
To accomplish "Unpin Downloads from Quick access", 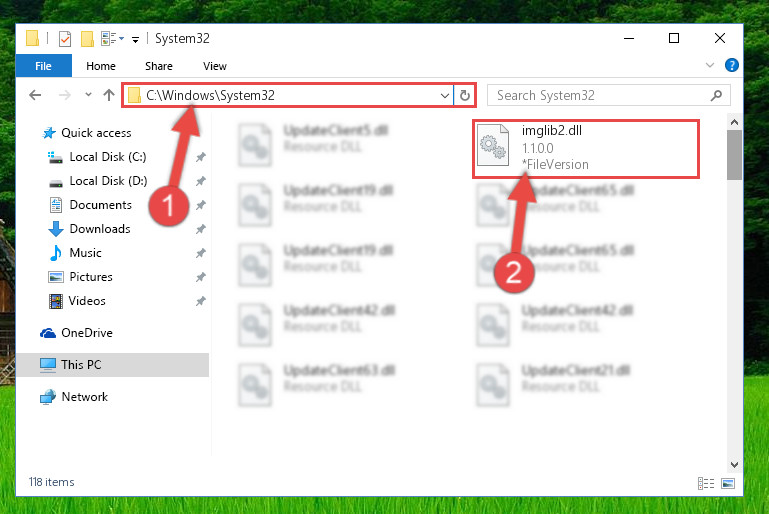I will (201, 229).
